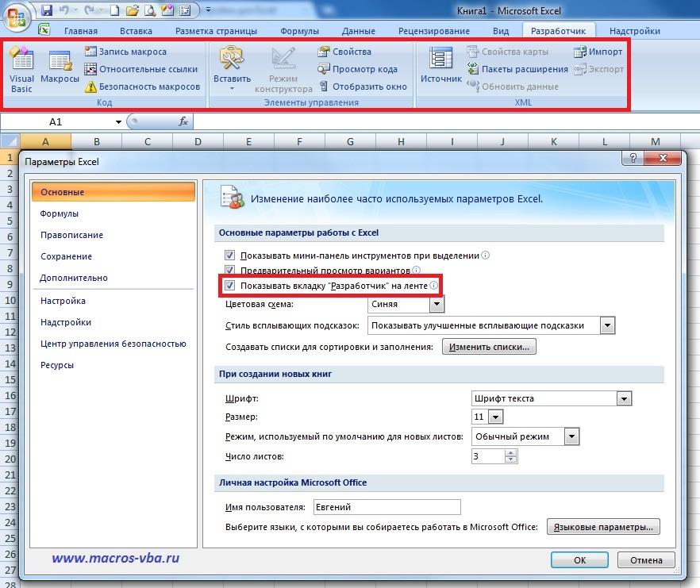Select row 15 header in the worksheet
The image size is (700, 588).
click(10, 379)
